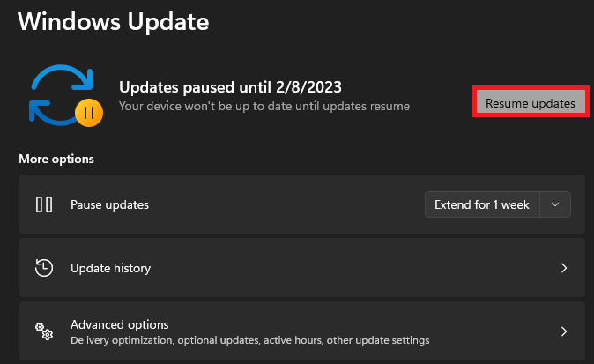Select the Pause updates label

click(109, 204)
